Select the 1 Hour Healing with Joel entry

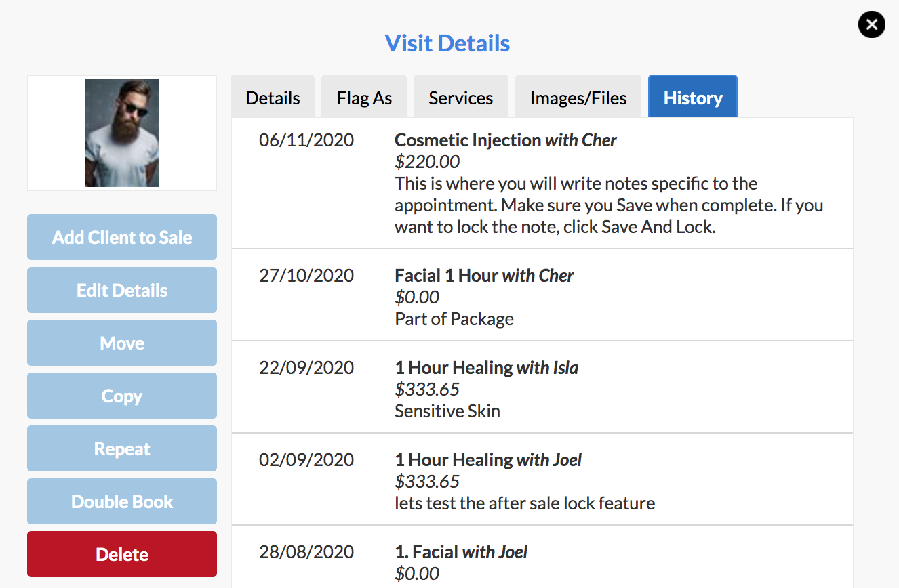pos(488,460)
